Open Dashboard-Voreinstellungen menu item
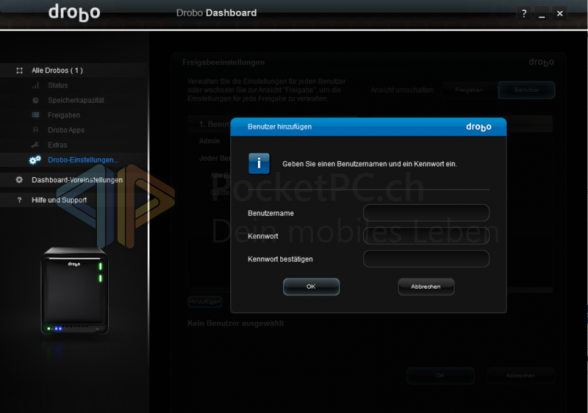Screen dimensions: 588x413 tap(77, 180)
